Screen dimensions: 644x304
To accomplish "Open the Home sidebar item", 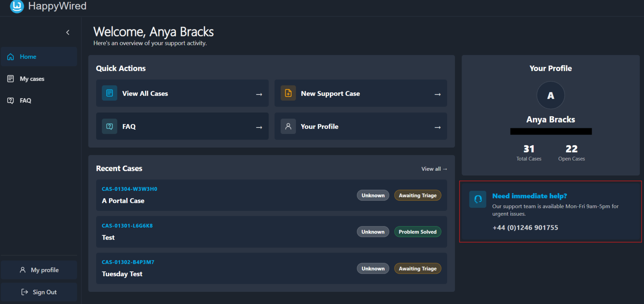I will point(39,57).
